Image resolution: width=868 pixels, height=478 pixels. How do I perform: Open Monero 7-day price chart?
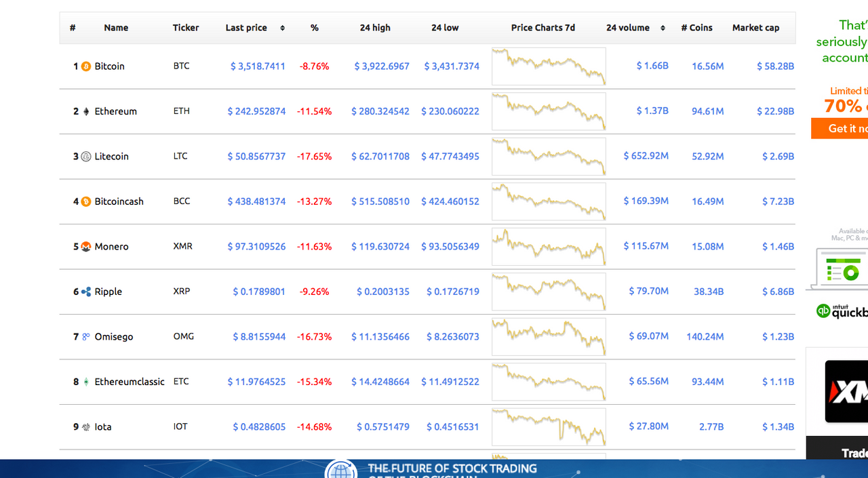(x=549, y=247)
